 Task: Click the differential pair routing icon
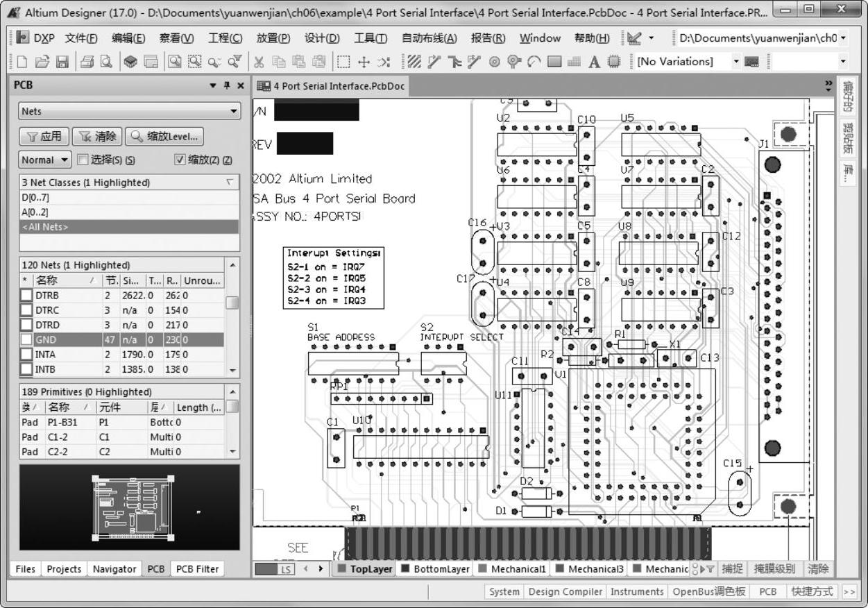(x=475, y=62)
